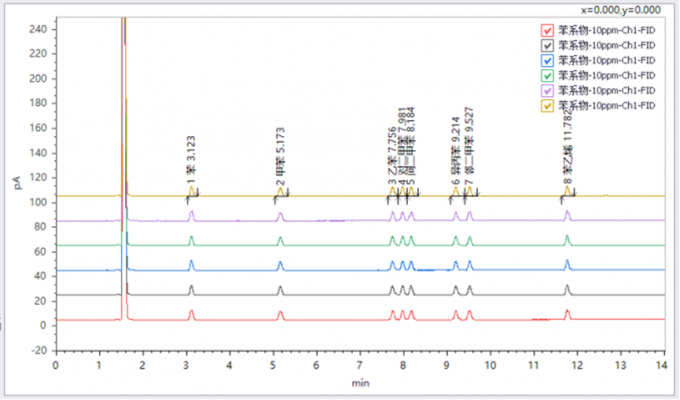Toggle the purple trace legend checkbox
Viewport: 680px width, 400px height.
coord(547,89)
